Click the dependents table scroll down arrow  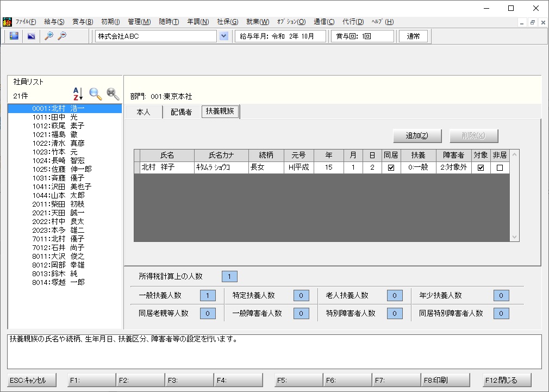[x=514, y=237]
